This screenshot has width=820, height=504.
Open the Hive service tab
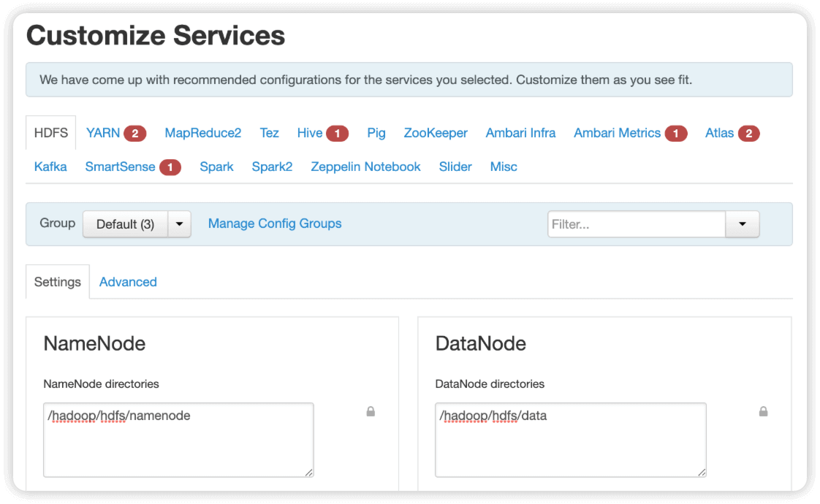[310, 133]
